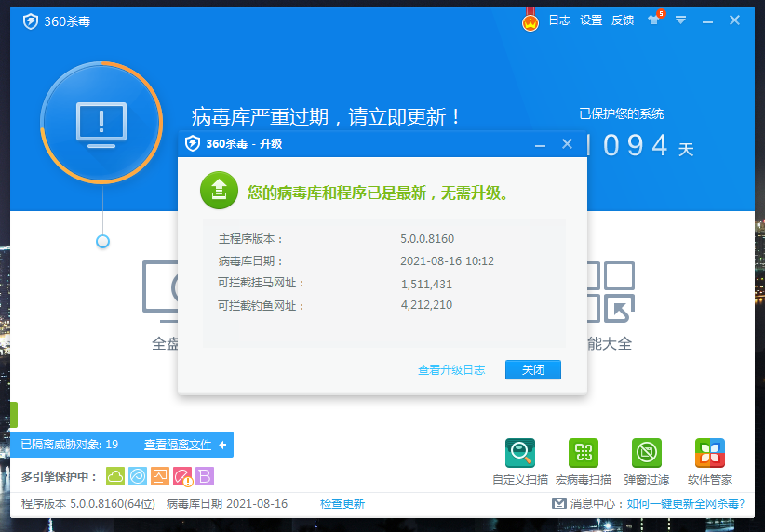Click the 查看隔离文件 link

pos(178,445)
